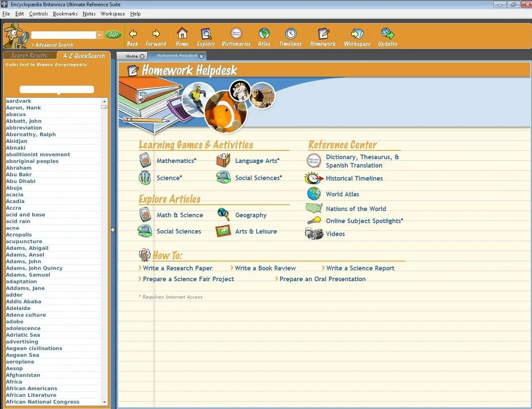532x409 pixels.
Task: Open the Homework toolbar icon
Action: 323,33
